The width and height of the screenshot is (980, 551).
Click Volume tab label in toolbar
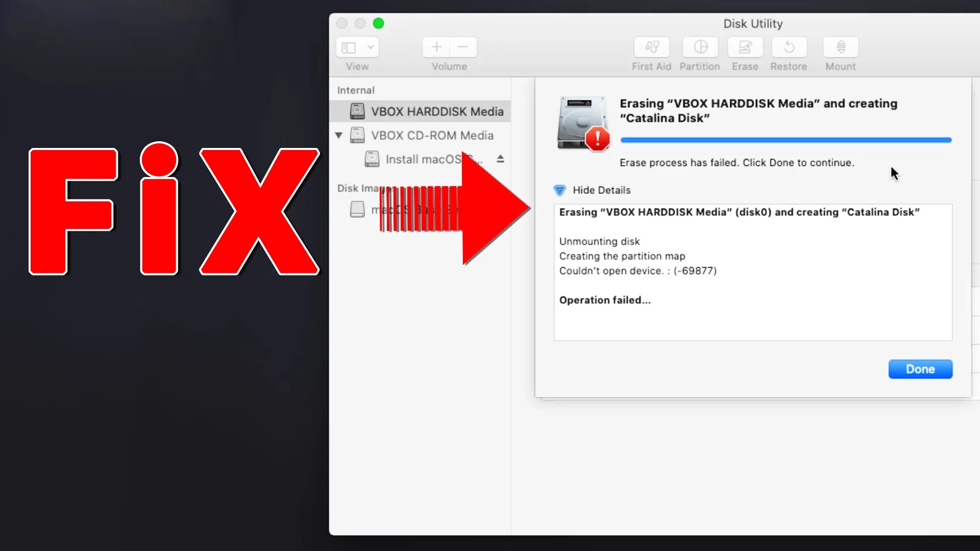pos(450,66)
